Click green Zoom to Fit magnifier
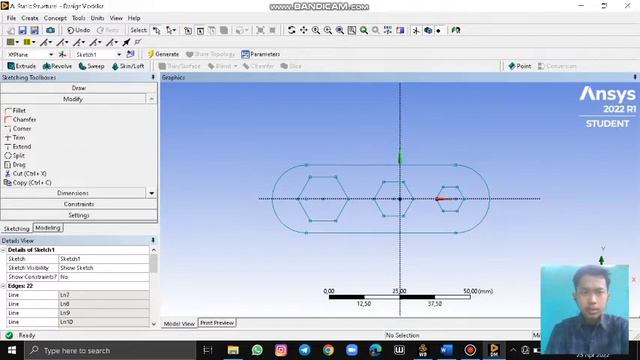640x360 pixels. tap(364, 30)
